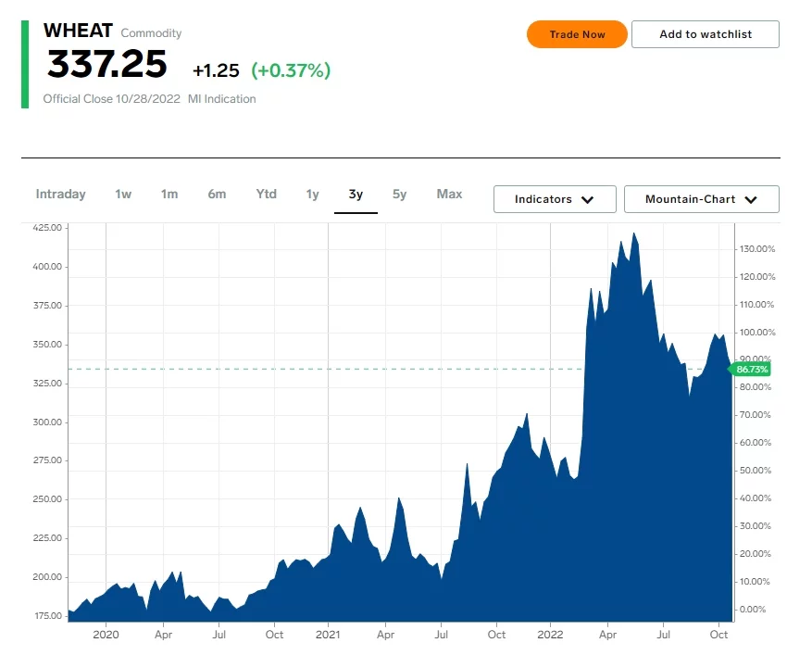This screenshot has width=812, height=655.
Task: Click the 0.00% right-axis label
Action: (x=753, y=610)
